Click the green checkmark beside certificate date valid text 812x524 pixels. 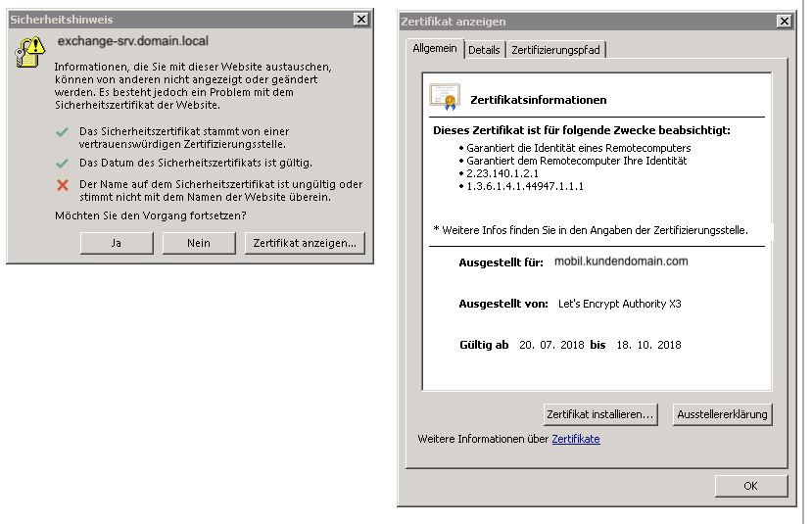62,164
